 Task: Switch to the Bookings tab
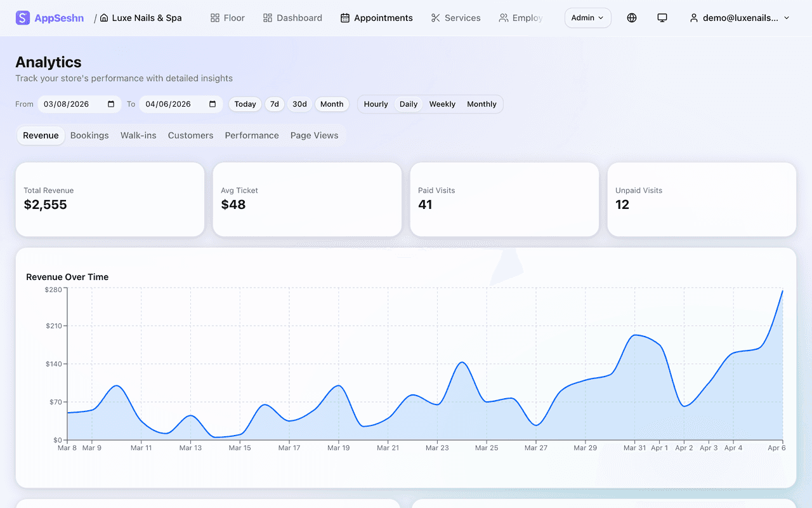89,135
